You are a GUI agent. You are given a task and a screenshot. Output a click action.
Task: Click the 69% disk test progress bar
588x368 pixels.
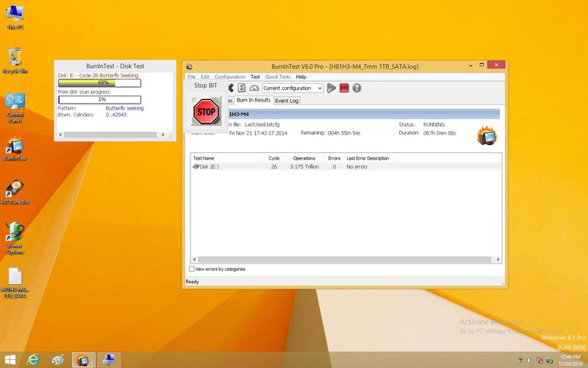100,82
